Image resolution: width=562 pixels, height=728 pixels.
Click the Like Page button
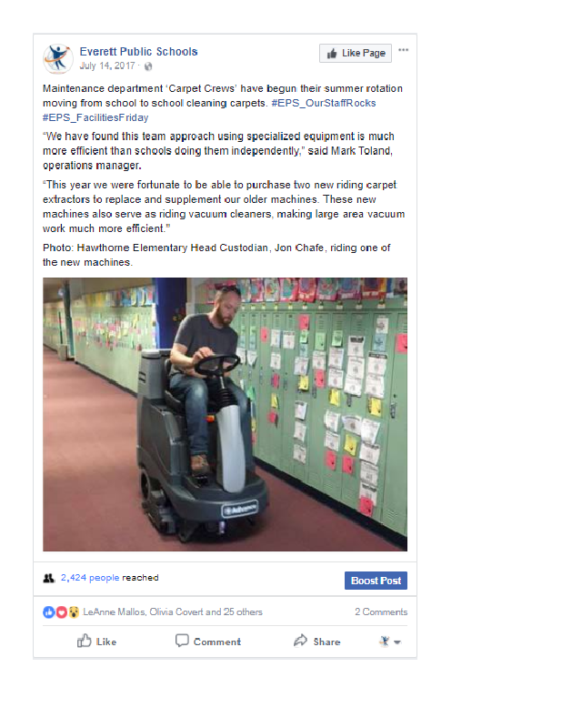pos(356,53)
